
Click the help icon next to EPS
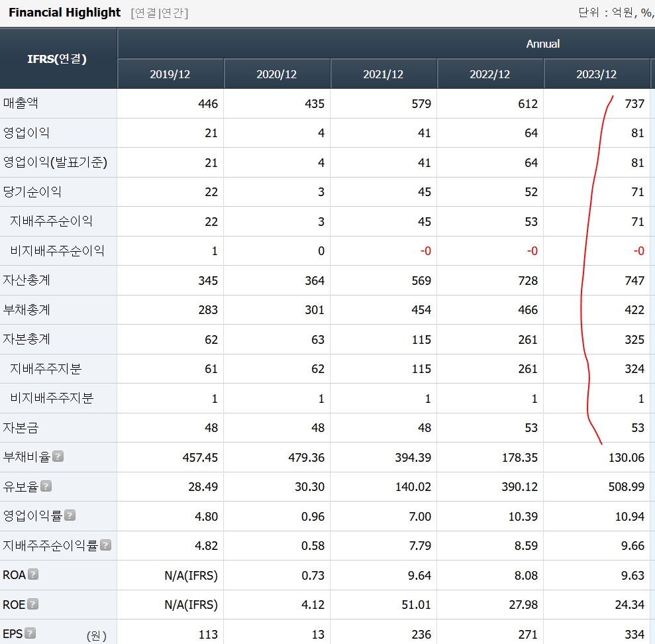30,633
